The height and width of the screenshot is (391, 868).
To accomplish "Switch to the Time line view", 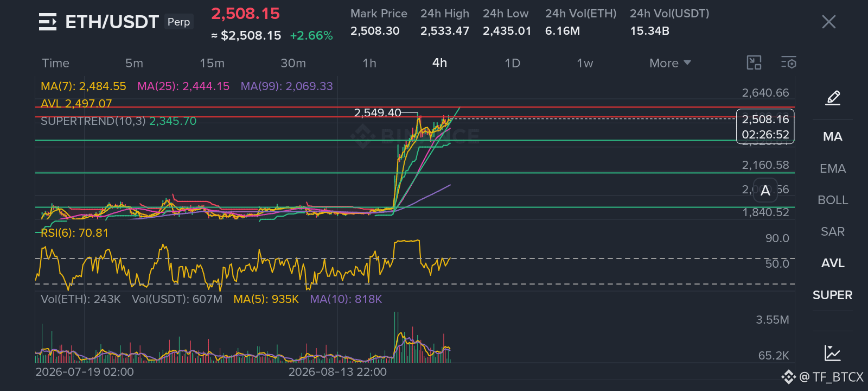I will [x=55, y=63].
